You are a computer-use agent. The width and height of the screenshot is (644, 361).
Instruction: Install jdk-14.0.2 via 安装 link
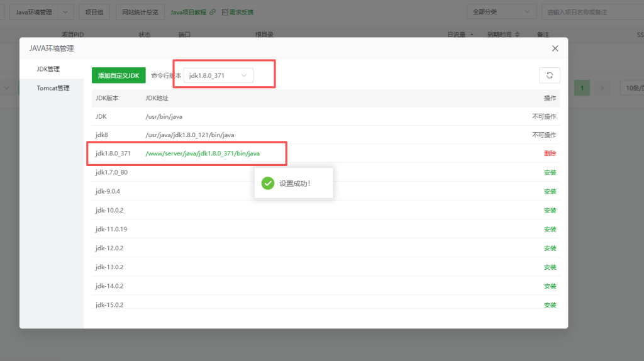[x=550, y=286]
